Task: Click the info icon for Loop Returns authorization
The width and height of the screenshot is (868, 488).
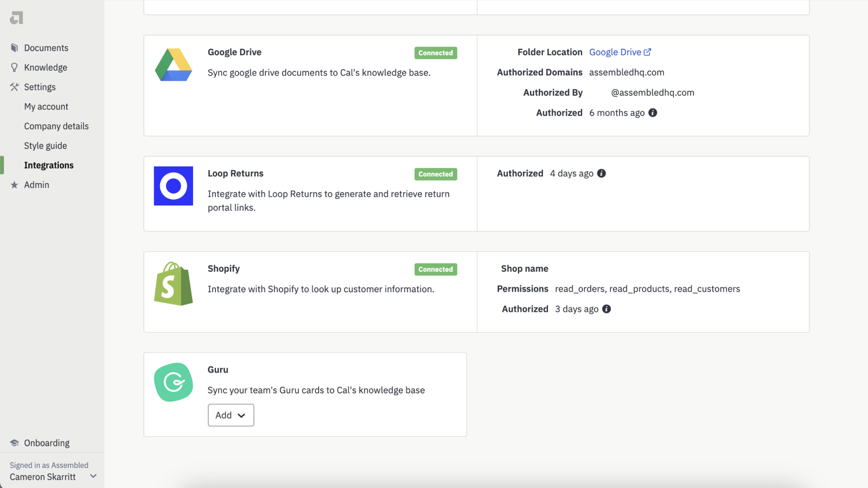Action: point(601,173)
